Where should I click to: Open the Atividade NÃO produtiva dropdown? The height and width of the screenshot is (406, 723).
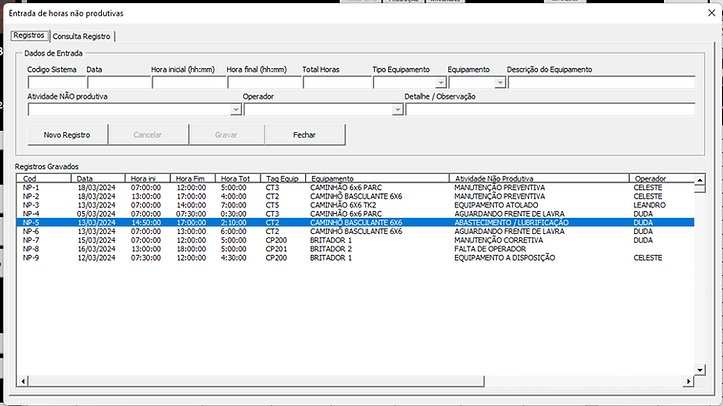236,110
